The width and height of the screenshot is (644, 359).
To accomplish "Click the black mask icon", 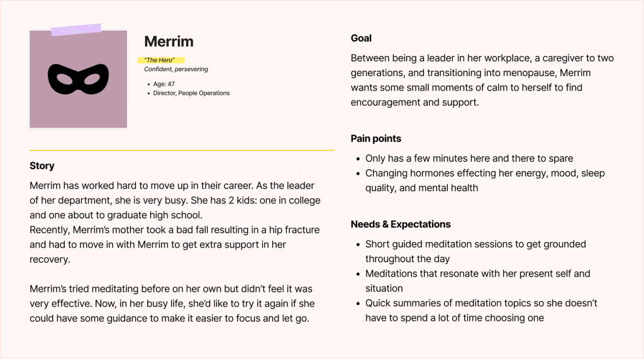I will 78,79.
